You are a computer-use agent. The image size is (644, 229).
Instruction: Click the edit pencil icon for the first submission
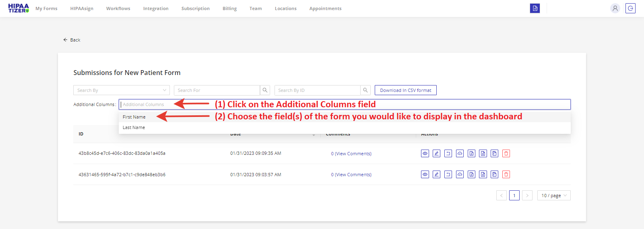pyautogui.click(x=436, y=154)
